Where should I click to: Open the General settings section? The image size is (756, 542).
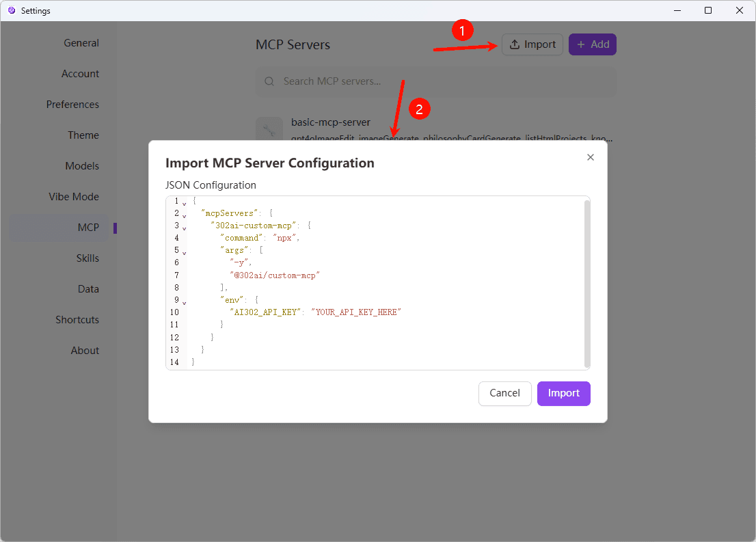tap(81, 42)
